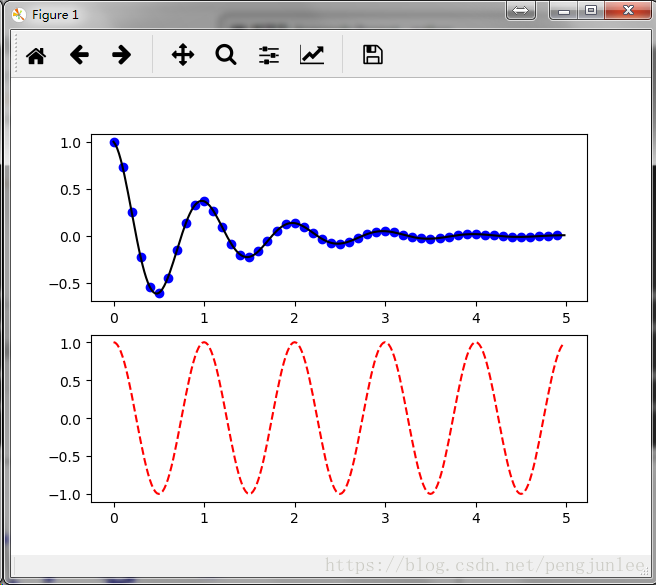
Task: Click x-axis label 5 of the bottom plot
Action: pyautogui.click(x=566, y=518)
